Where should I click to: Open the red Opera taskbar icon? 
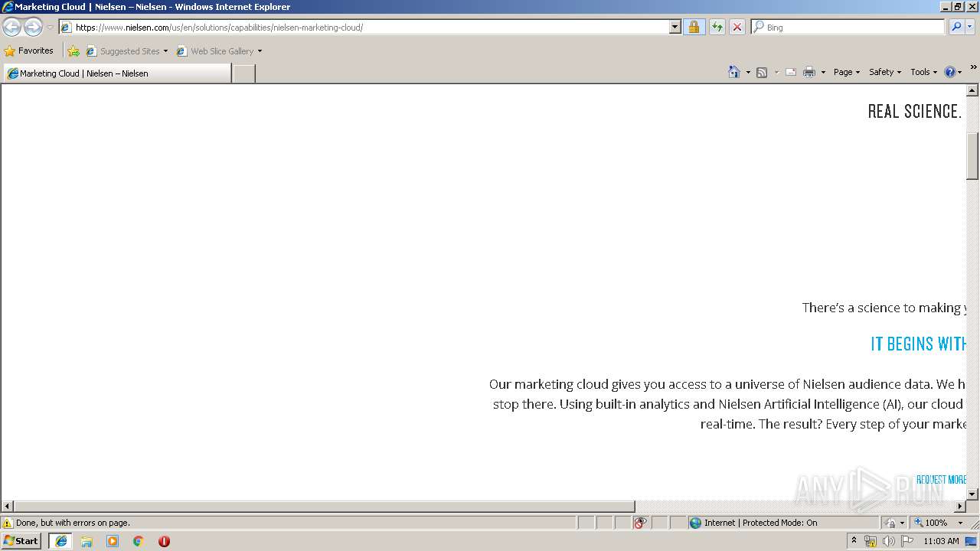[164, 541]
